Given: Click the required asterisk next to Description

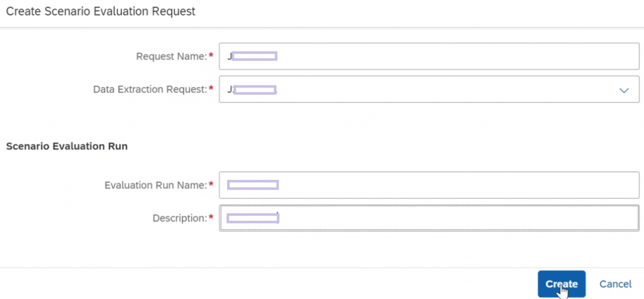Looking at the screenshot, I should [211, 217].
